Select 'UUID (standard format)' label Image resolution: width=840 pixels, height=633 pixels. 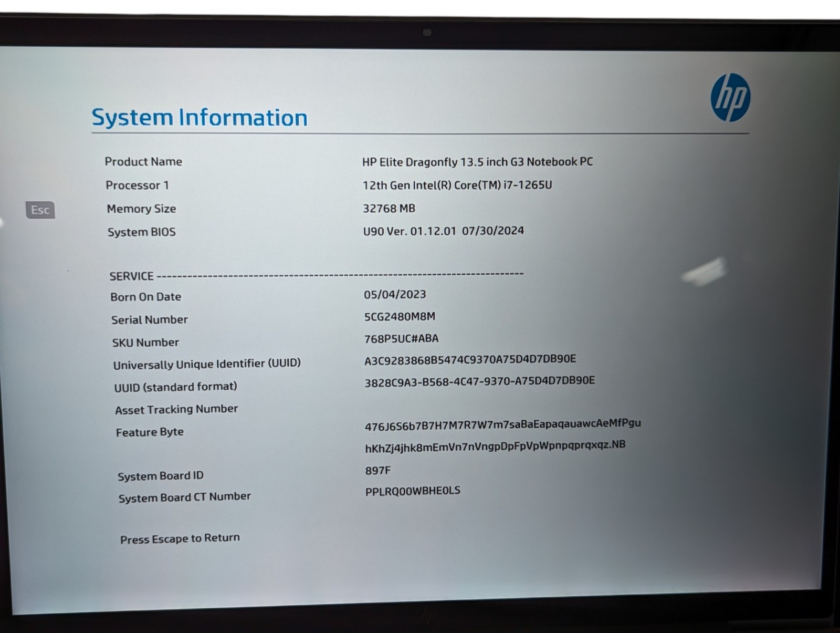[x=175, y=387]
